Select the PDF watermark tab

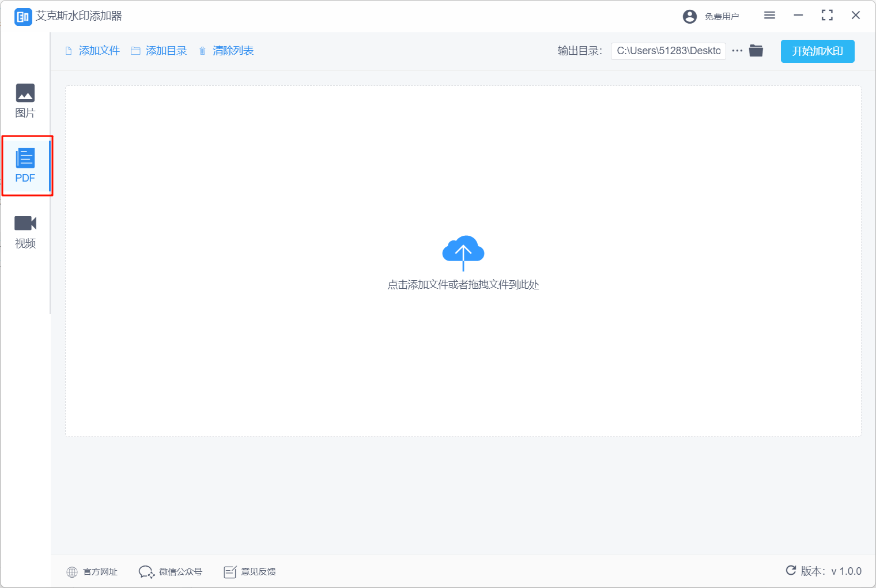[x=25, y=165]
